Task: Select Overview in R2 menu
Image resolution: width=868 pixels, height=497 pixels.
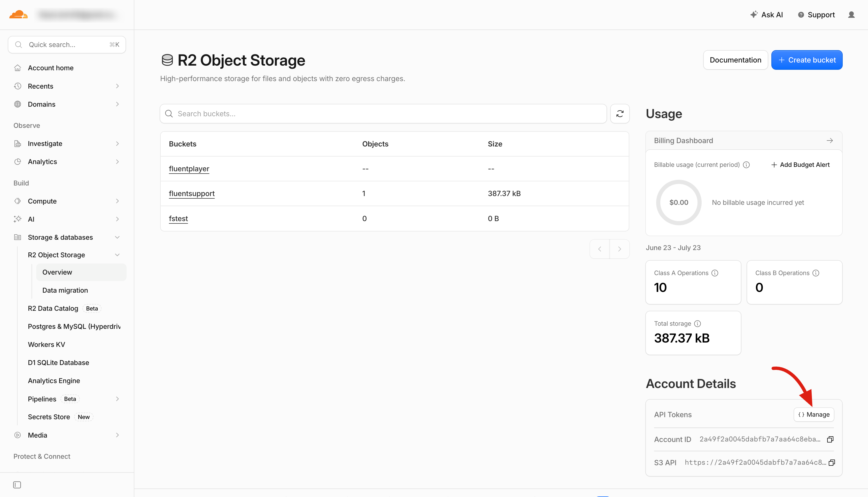Action: tap(81, 272)
